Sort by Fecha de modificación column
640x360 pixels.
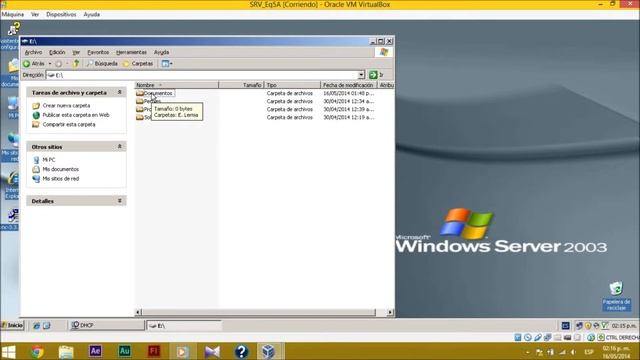[349, 85]
